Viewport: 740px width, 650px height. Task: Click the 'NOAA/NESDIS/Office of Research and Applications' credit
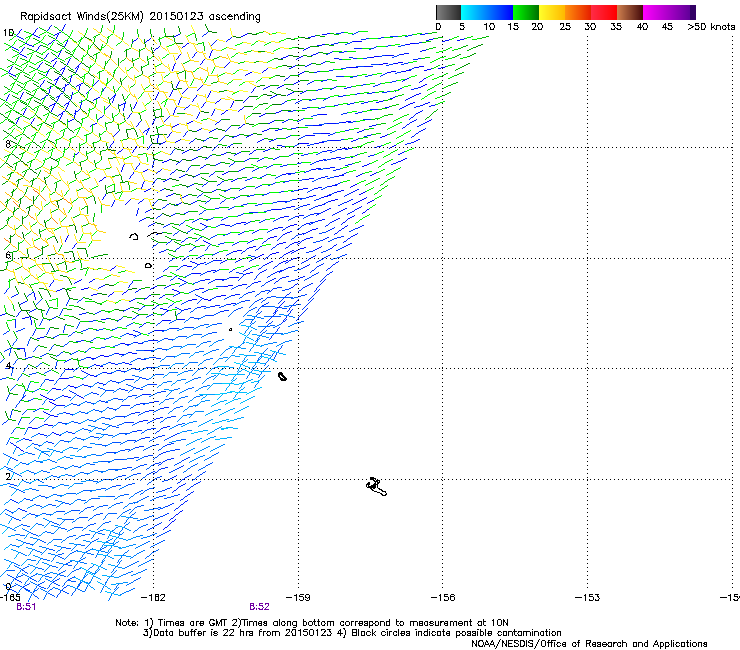(589, 644)
